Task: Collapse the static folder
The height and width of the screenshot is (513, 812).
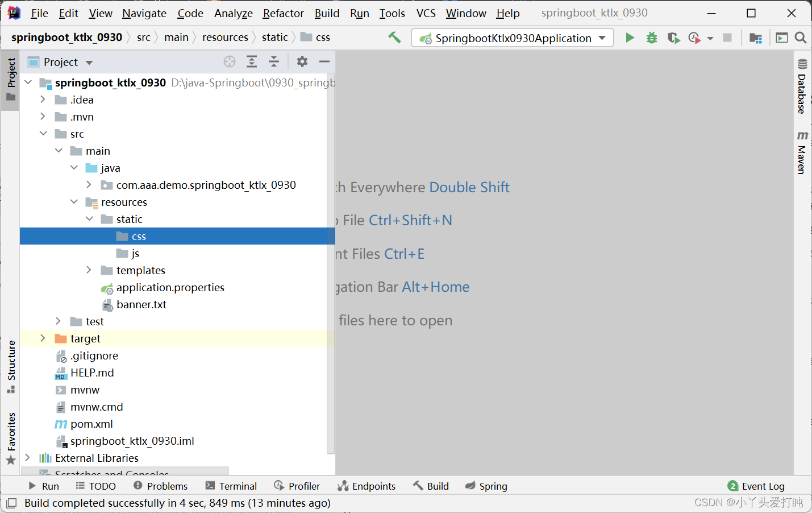Action: point(89,219)
